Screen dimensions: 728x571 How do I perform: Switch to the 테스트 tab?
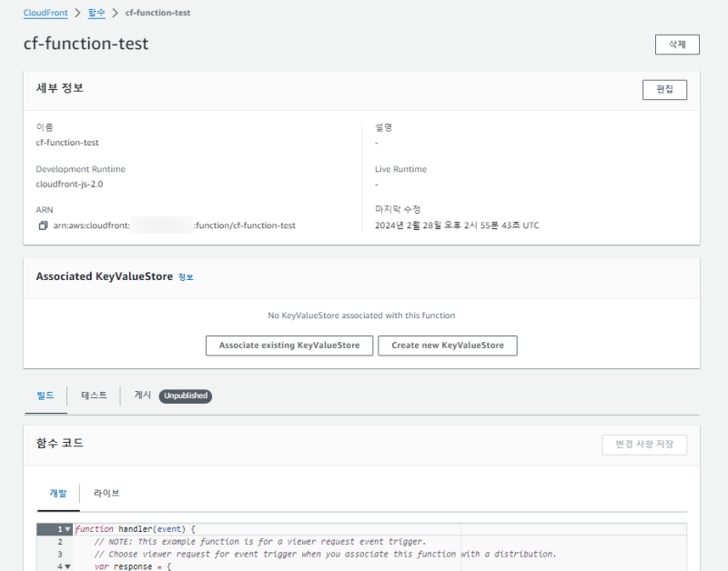[94, 396]
